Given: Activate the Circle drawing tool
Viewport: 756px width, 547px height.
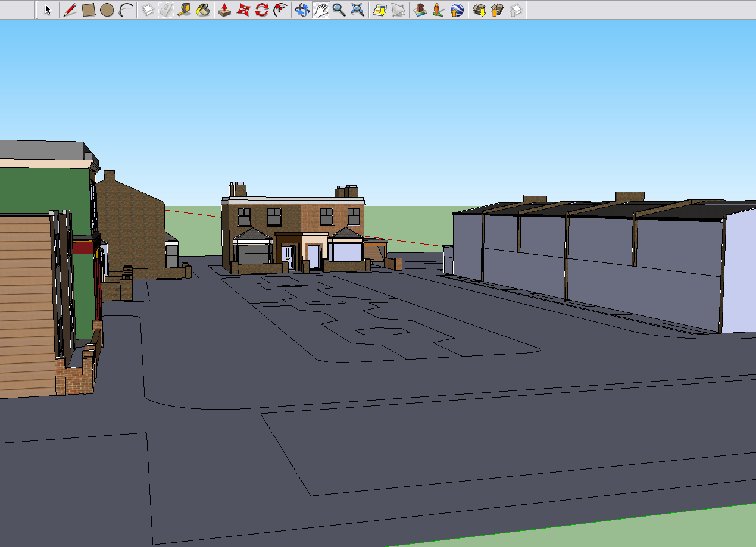Looking at the screenshot, I should click(x=107, y=10).
